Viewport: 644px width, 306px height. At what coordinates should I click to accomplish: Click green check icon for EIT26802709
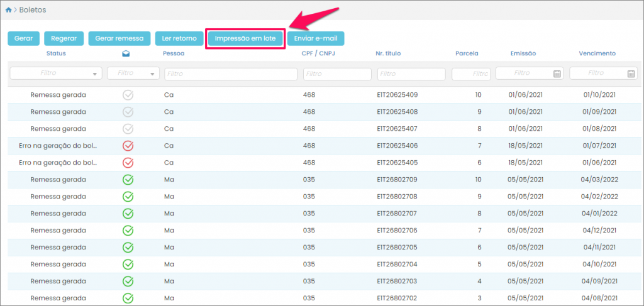(x=128, y=180)
